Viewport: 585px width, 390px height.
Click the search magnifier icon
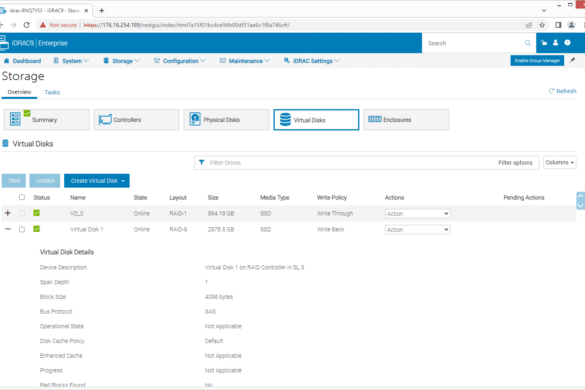coord(527,43)
